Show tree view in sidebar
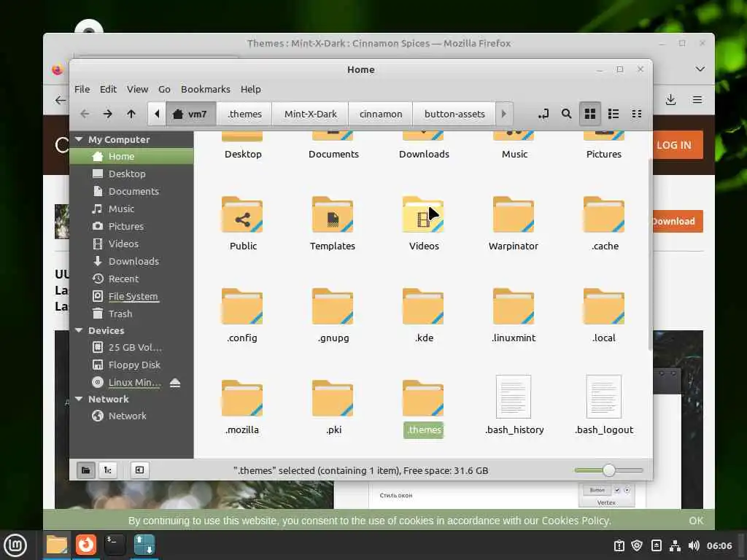Screen dimensions: 747x560 point(108,470)
